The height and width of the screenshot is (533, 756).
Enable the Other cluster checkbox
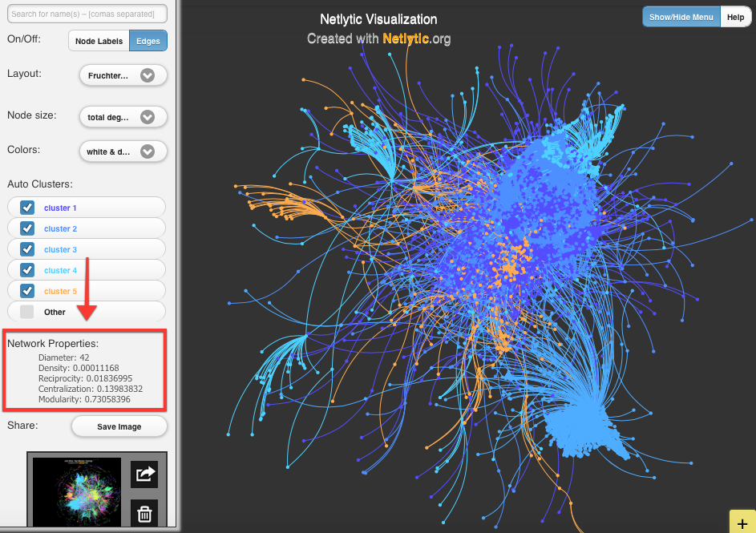click(27, 312)
